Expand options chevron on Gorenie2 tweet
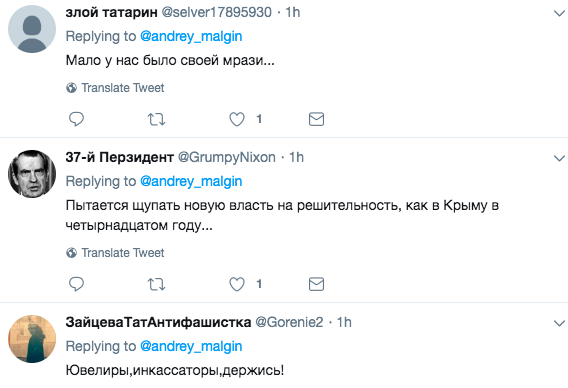Image resolution: width=568 pixels, height=388 pixels. [559, 323]
